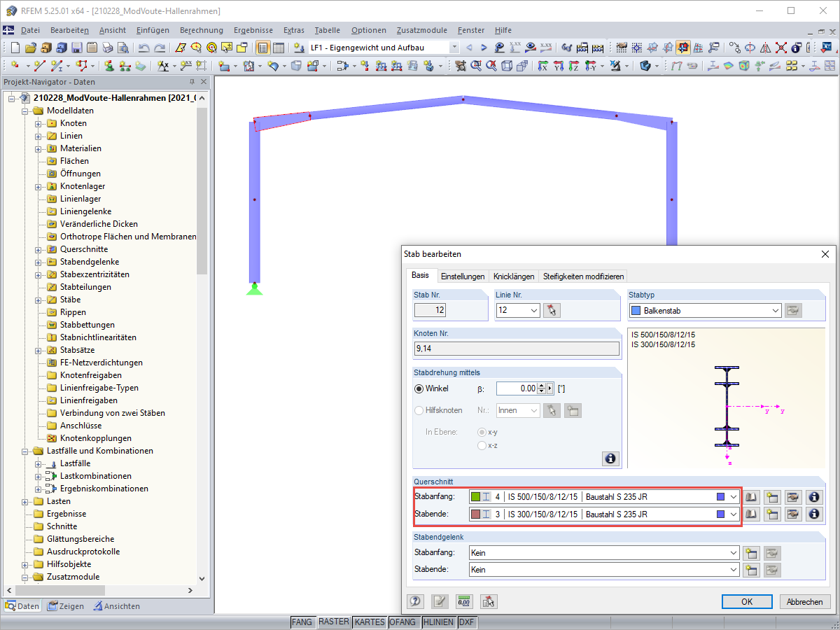Click pick-line icon next to Linie Nr.
The image size is (840, 630).
(x=552, y=310)
